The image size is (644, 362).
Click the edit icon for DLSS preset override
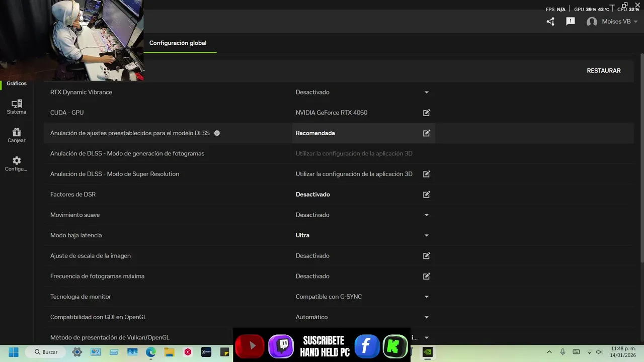(x=427, y=133)
